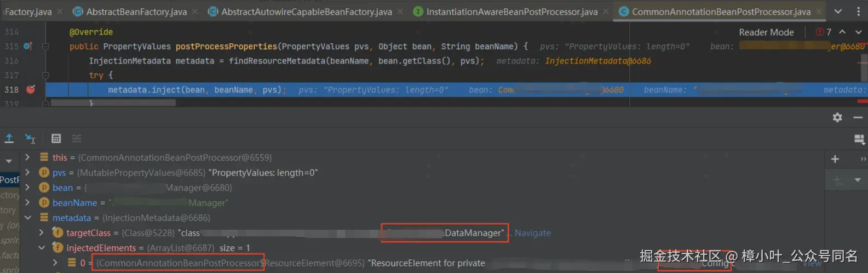This screenshot has height=273, width=868.
Task: Add a new watch with the plus icon
Action: coord(835,159)
